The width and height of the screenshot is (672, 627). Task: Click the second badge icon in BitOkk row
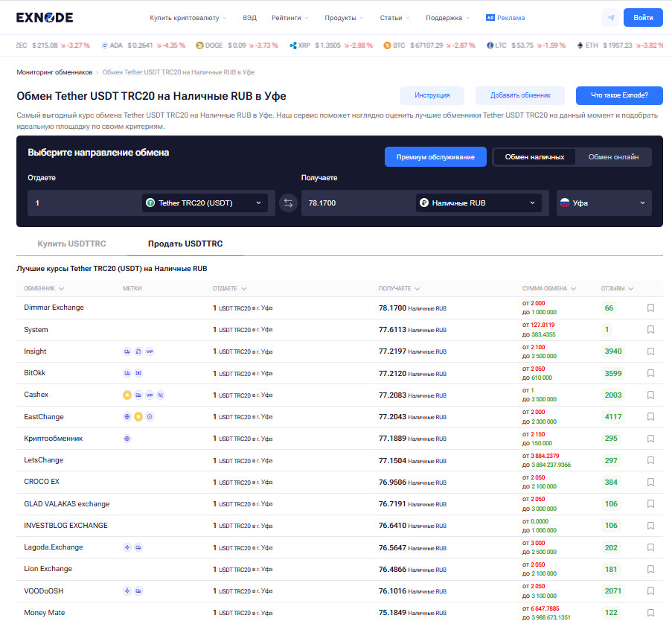pos(138,373)
